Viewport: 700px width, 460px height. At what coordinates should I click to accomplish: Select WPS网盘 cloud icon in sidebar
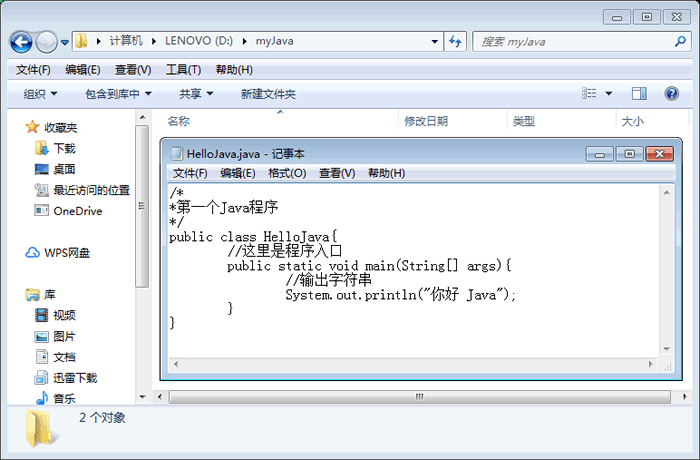tap(66, 253)
